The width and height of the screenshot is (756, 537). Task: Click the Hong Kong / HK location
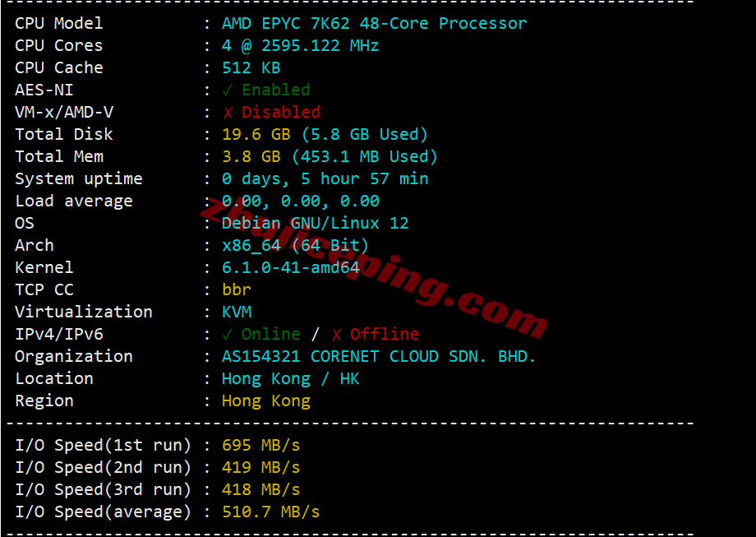tap(291, 378)
